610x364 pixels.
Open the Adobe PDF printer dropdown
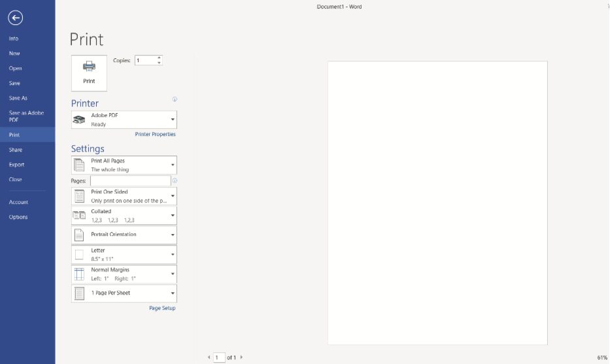click(x=124, y=120)
